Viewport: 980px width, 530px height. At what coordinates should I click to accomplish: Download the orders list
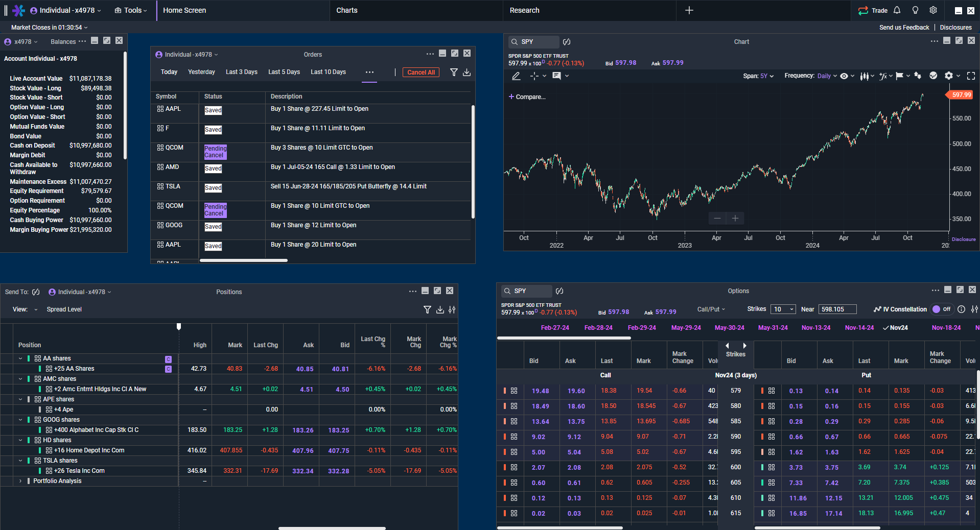point(466,73)
